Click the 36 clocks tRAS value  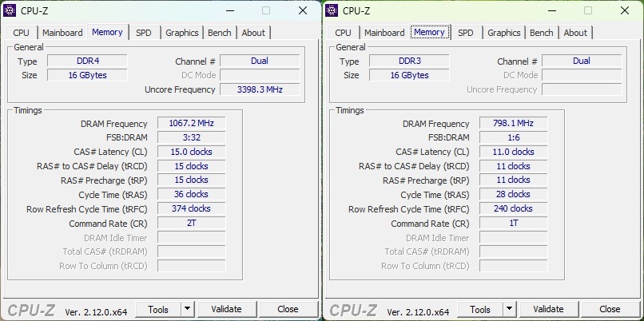192,194
